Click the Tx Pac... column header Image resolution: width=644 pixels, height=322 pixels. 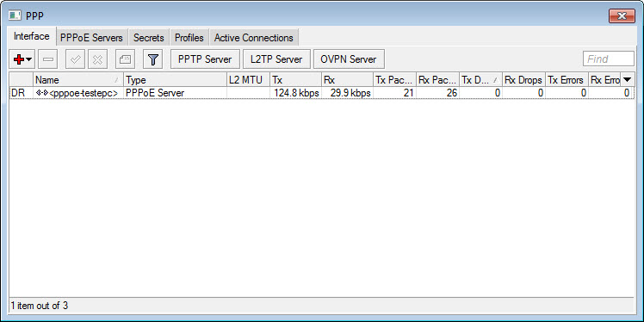[394, 80]
